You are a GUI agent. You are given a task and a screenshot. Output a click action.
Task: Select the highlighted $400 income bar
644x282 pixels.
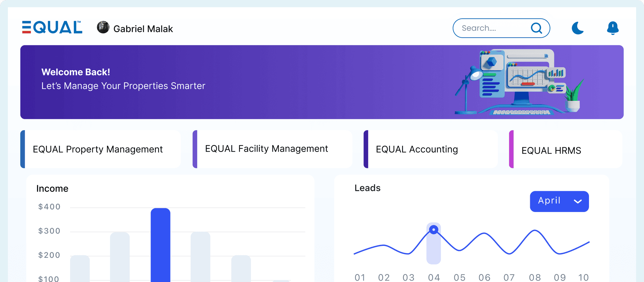[160, 245]
